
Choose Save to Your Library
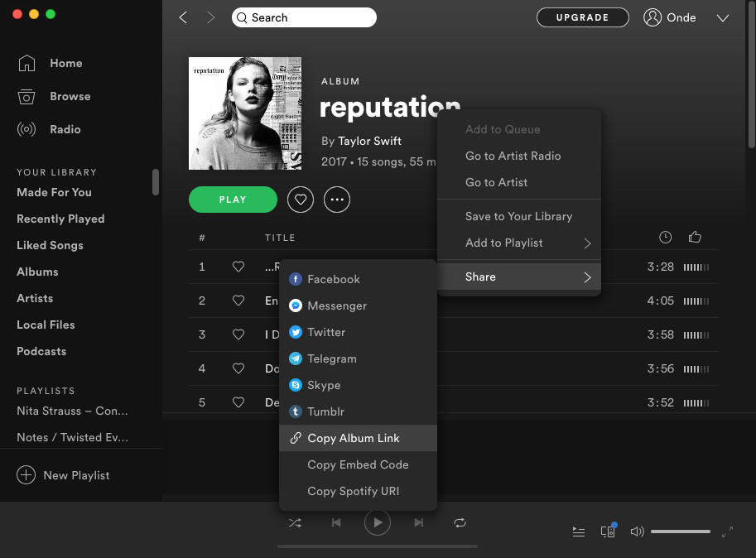(519, 216)
